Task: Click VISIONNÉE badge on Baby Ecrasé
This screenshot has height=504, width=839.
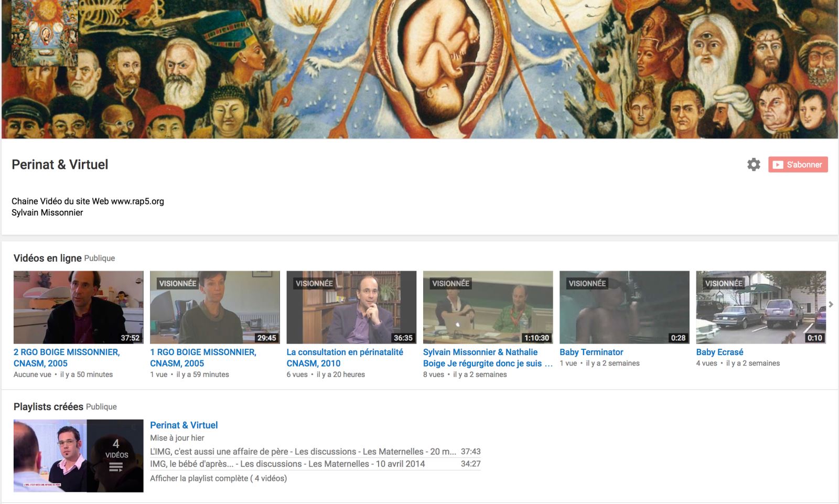Action: coord(724,283)
